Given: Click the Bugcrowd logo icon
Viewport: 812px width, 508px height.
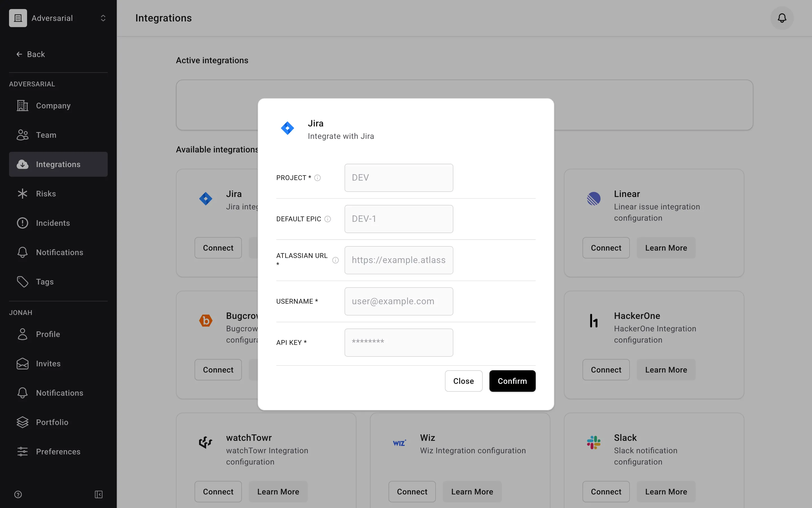Looking at the screenshot, I should click(x=206, y=321).
